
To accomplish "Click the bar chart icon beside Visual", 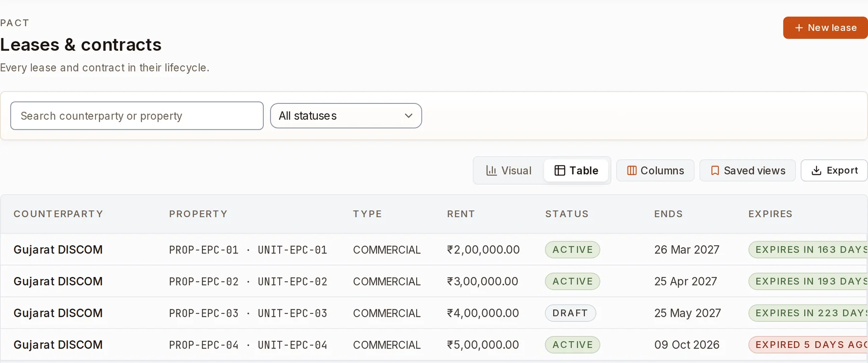I will point(491,170).
